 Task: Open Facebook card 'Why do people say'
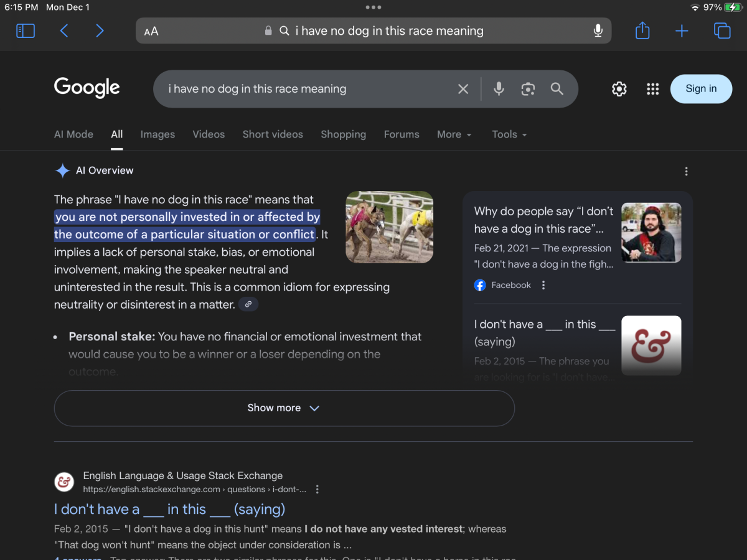543,220
